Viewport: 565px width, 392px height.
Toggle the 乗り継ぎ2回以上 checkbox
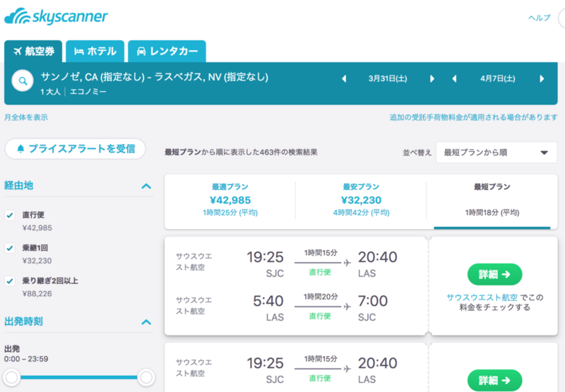point(10,281)
